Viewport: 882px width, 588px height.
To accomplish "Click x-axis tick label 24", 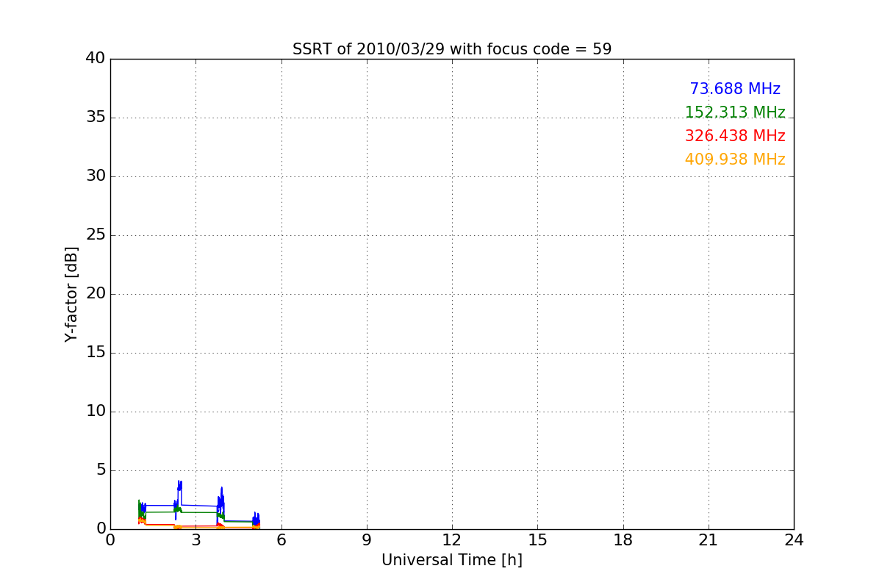I will (794, 540).
